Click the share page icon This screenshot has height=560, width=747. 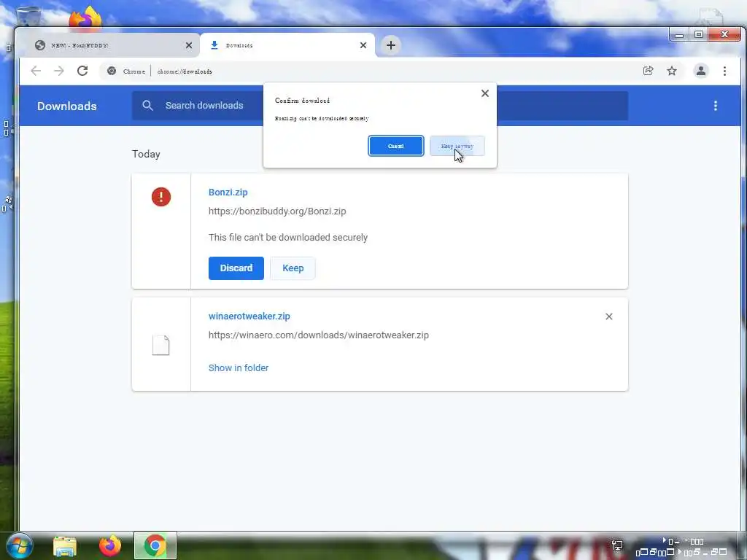click(648, 71)
